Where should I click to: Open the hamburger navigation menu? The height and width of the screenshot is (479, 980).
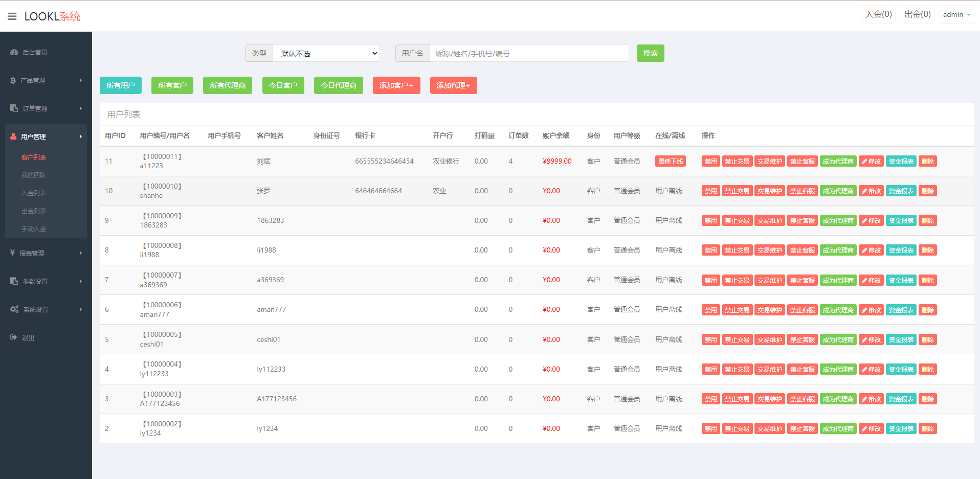(x=12, y=15)
